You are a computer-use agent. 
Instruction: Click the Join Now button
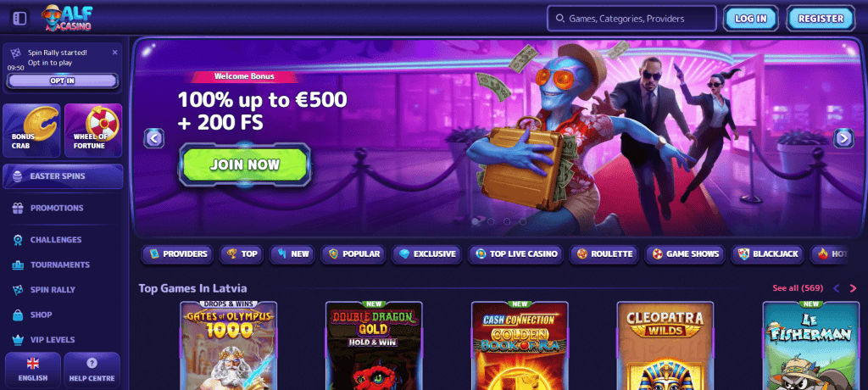point(245,164)
